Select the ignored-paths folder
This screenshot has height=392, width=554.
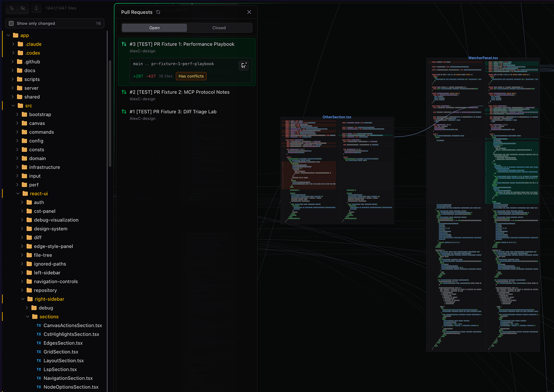point(50,264)
